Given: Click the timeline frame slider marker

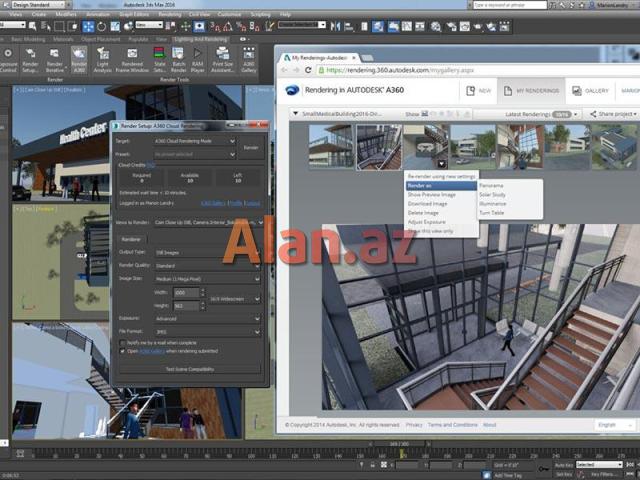Looking at the screenshot, I should click(402, 454).
